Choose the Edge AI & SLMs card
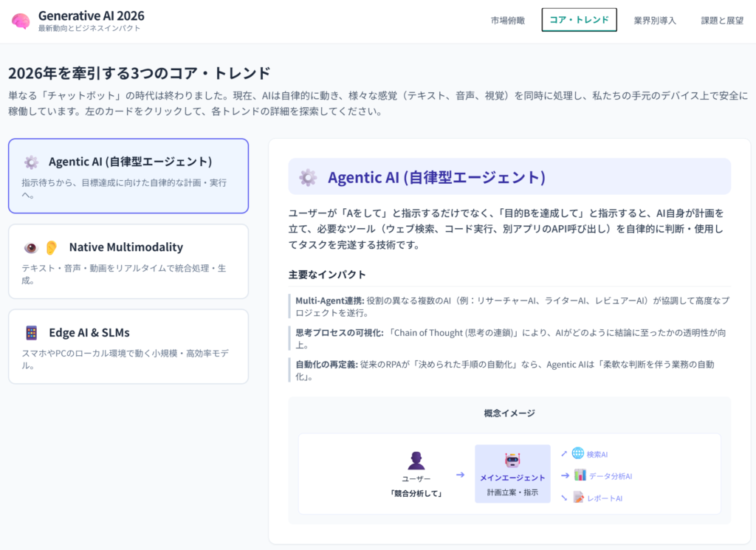 (x=128, y=347)
